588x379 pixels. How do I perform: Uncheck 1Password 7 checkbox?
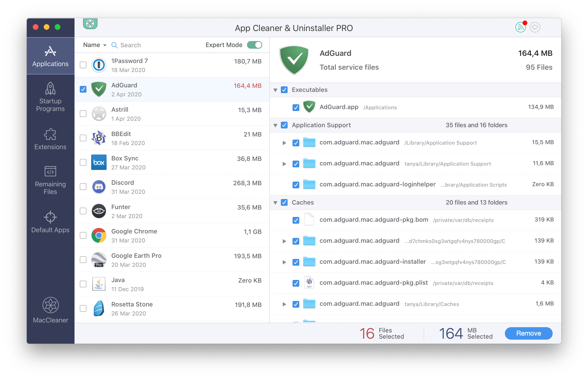tap(83, 65)
